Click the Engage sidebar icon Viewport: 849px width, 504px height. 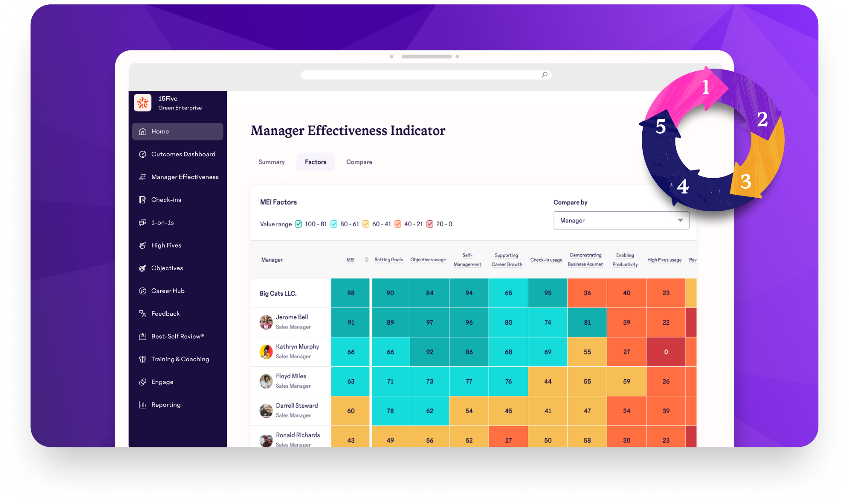point(143,382)
